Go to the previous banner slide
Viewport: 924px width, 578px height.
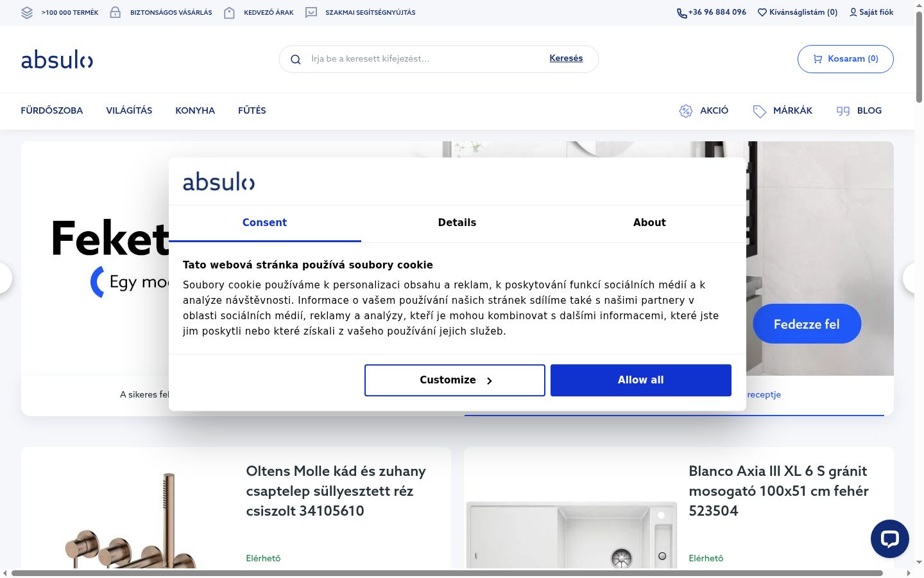[x=4, y=278]
